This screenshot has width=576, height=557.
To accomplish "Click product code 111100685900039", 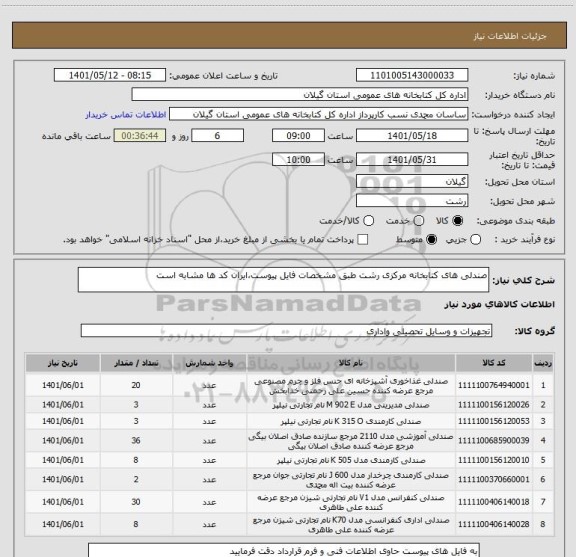I will point(494,441).
